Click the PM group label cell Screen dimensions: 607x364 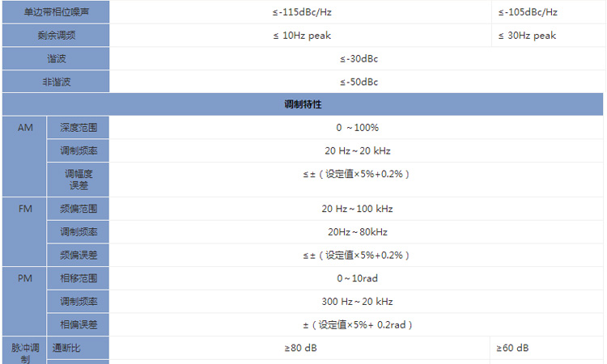(x=25, y=278)
